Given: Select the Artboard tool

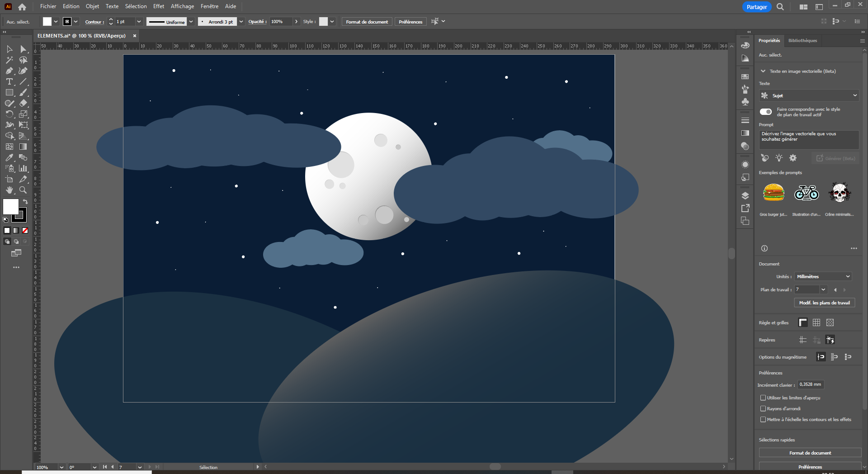Looking at the screenshot, I should (9, 179).
